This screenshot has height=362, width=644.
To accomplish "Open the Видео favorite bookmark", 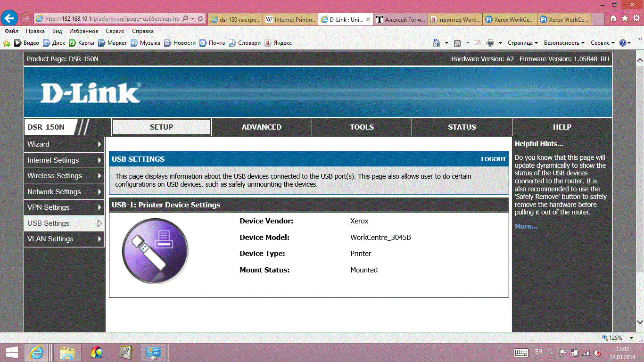I will (27, 43).
